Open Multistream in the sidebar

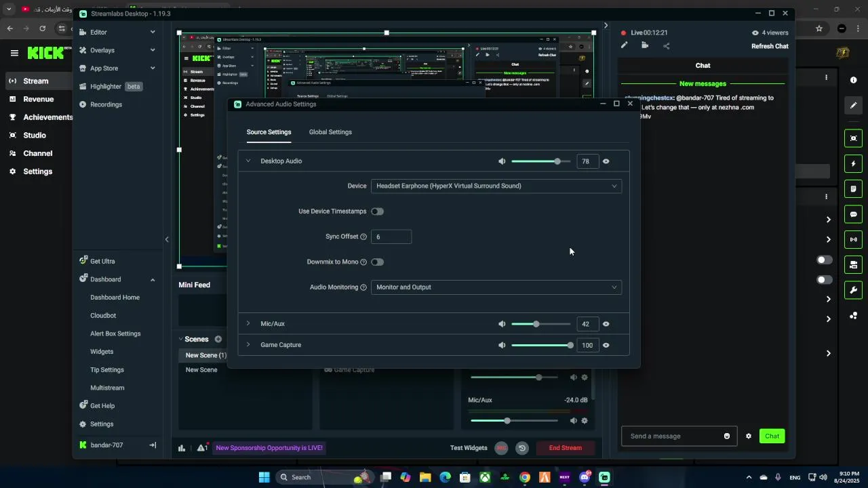point(107,388)
